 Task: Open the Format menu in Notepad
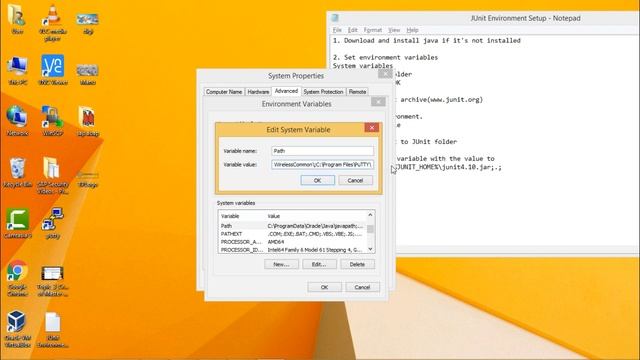373,30
